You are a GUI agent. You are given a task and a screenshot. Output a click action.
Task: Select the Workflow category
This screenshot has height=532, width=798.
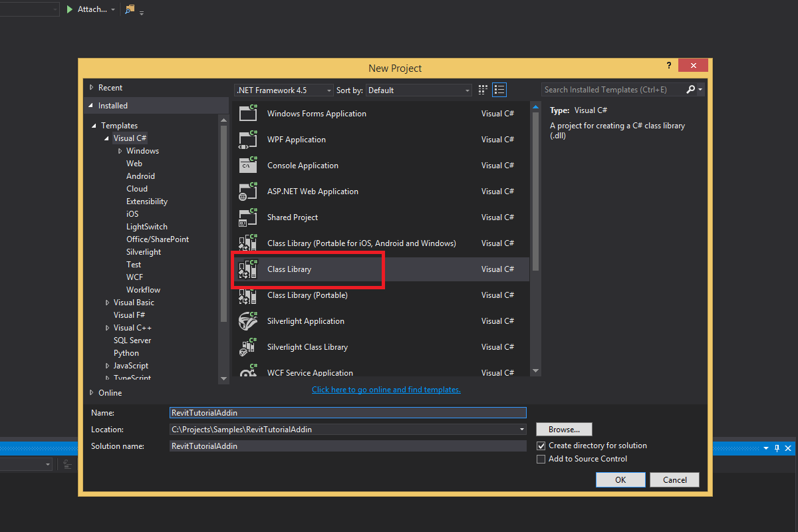[x=143, y=290]
